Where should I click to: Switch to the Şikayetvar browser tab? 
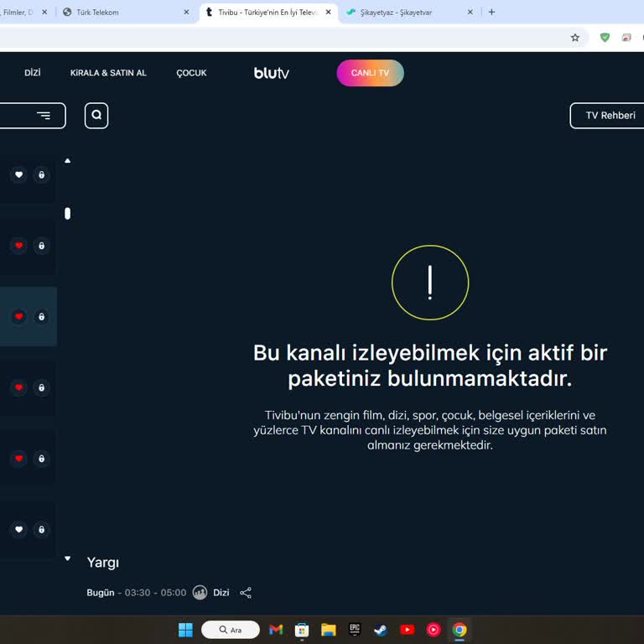(410, 13)
